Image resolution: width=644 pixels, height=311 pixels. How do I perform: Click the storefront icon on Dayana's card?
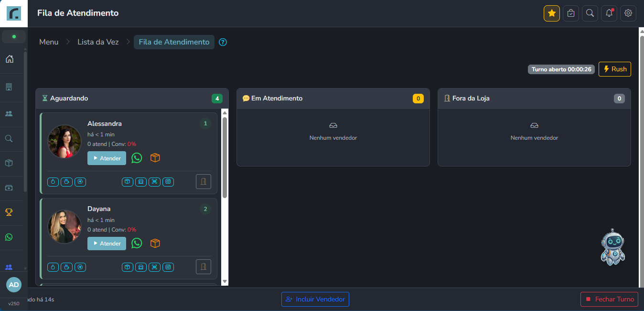(x=141, y=267)
